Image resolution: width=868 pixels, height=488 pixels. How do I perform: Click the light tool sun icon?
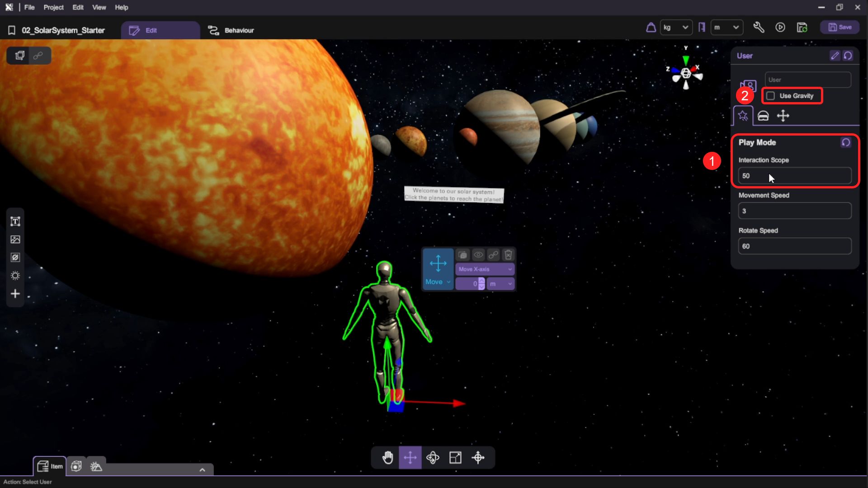[15, 276]
